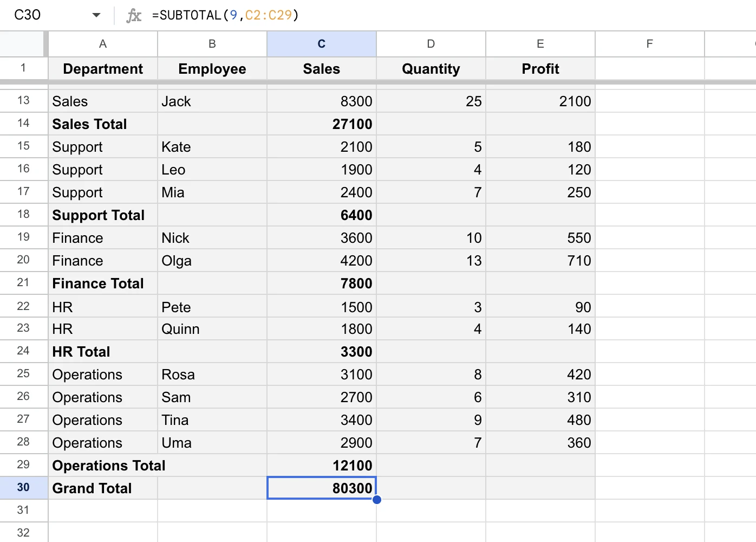Click the Finance Total label cell
The image size is (756, 542).
(103, 283)
